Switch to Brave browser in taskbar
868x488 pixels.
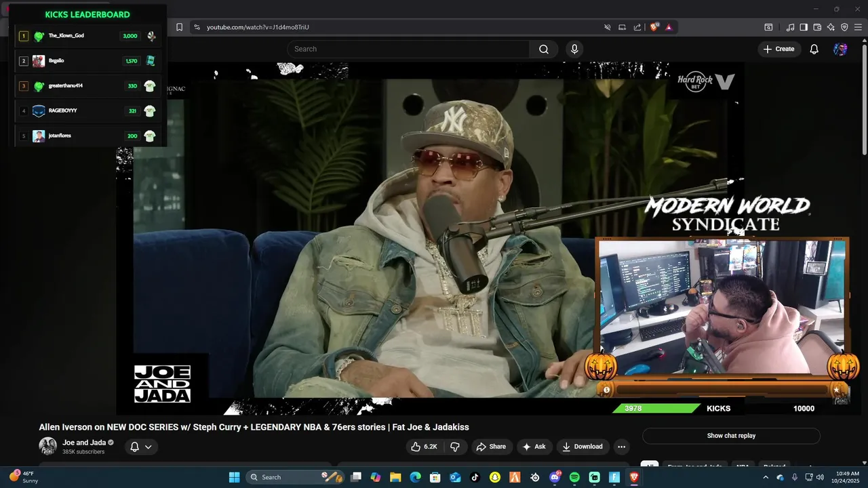click(634, 477)
